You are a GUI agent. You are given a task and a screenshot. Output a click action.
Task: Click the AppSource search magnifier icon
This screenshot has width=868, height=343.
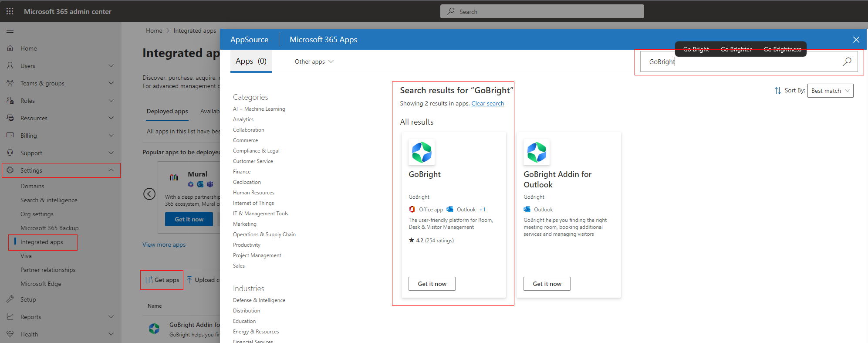point(847,61)
